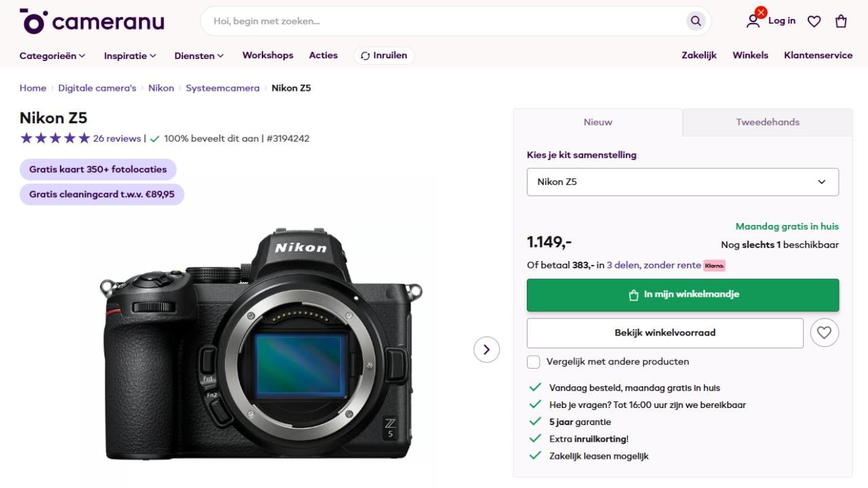Go to Digitale camera's breadcrumb
The height and width of the screenshot is (488, 868).
(97, 88)
